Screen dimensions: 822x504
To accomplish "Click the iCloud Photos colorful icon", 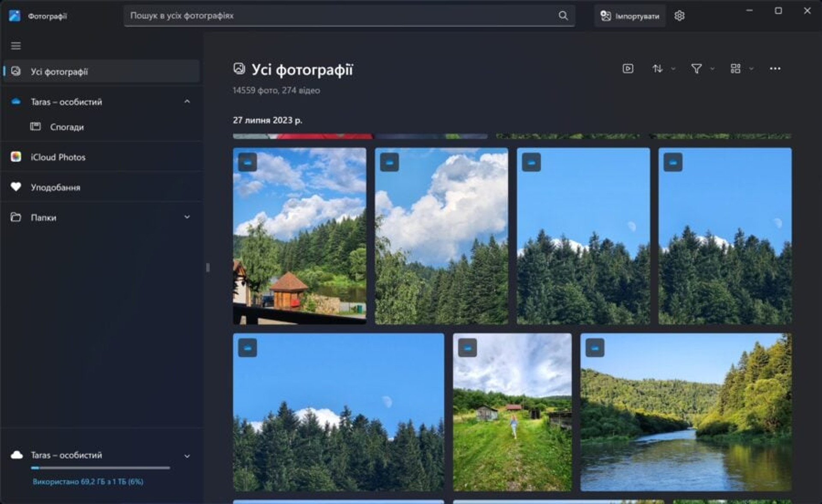I will tap(16, 157).
